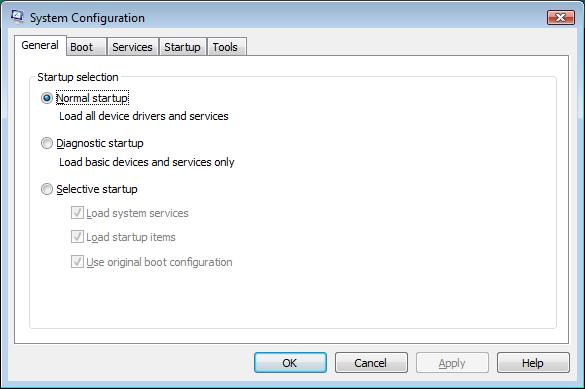Viewport: 585px width, 389px height.
Task: Click the Cancel button
Action: [371, 363]
